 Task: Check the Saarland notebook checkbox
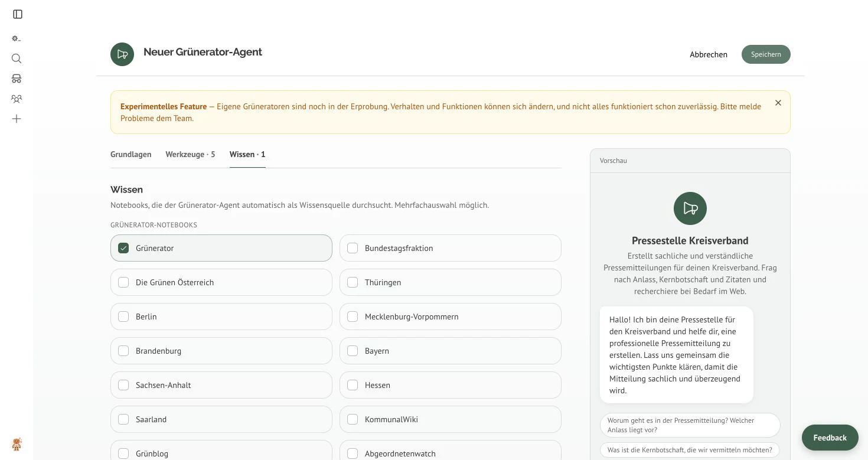pyautogui.click(x=123, y=419)
